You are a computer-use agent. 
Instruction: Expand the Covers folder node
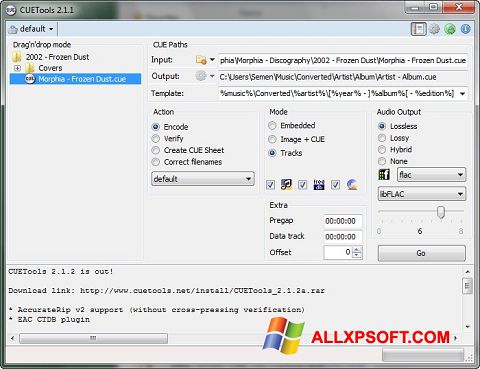point(17,68)
